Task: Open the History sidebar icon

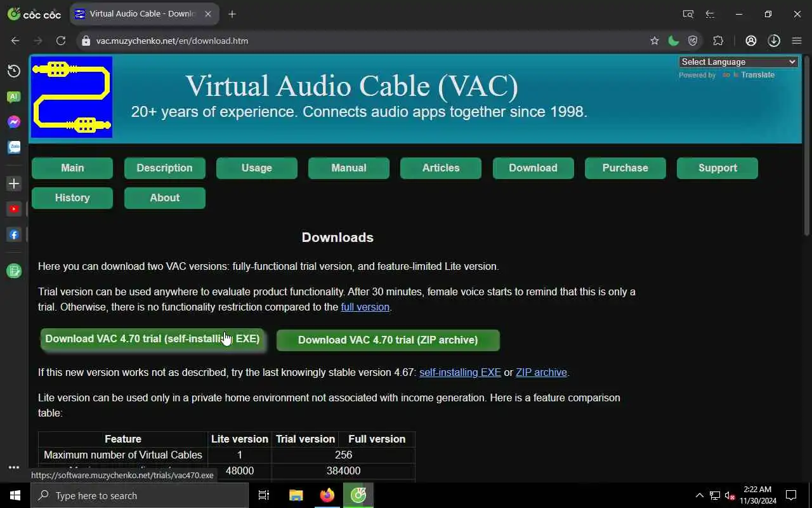Action: (x=14, y=71)
